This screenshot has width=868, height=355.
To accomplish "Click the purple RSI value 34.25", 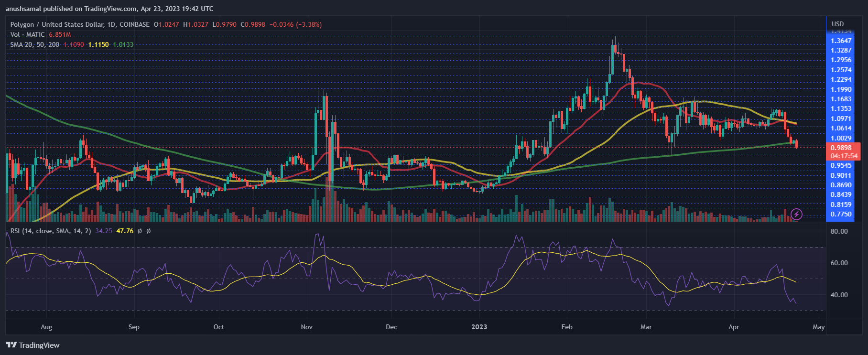I will coord(104,231).
